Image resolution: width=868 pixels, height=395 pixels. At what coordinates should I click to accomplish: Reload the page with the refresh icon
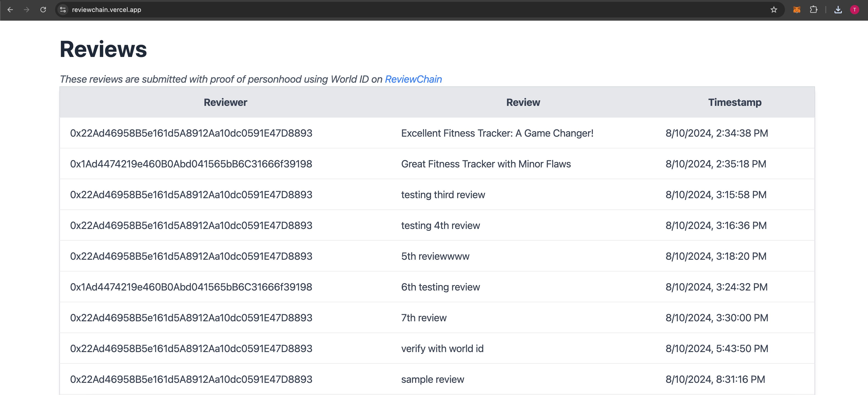(x=43, y=10)
